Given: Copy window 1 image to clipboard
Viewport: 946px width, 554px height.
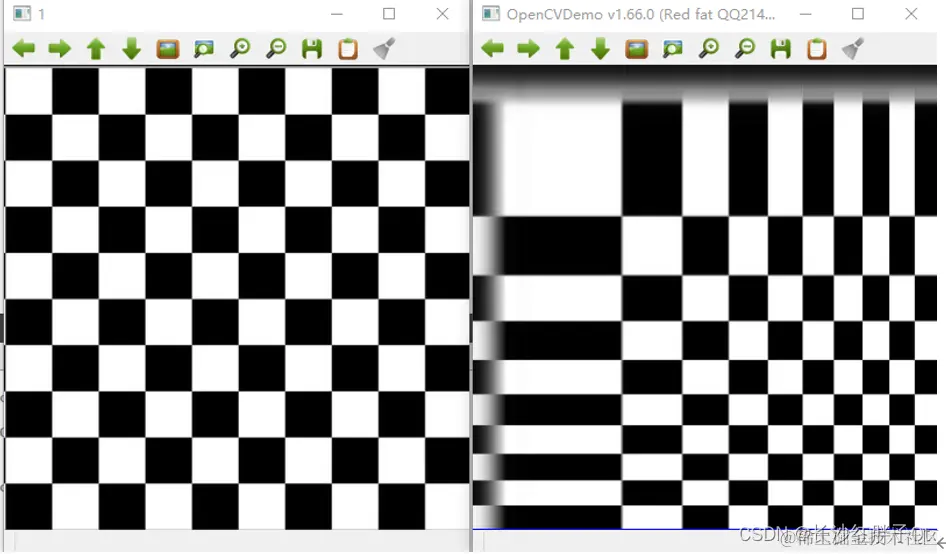Looking at the screenshot, I should (x=348, y=48).
